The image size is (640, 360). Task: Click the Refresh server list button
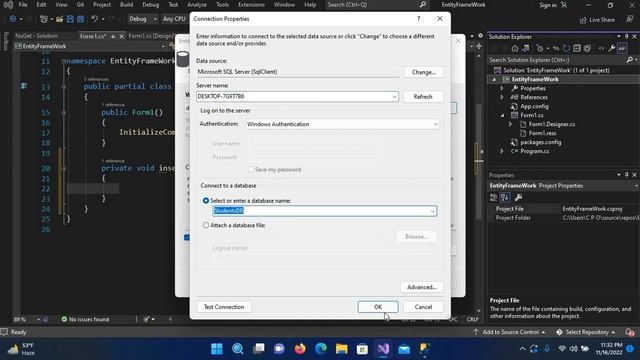(x=423, y=97)
